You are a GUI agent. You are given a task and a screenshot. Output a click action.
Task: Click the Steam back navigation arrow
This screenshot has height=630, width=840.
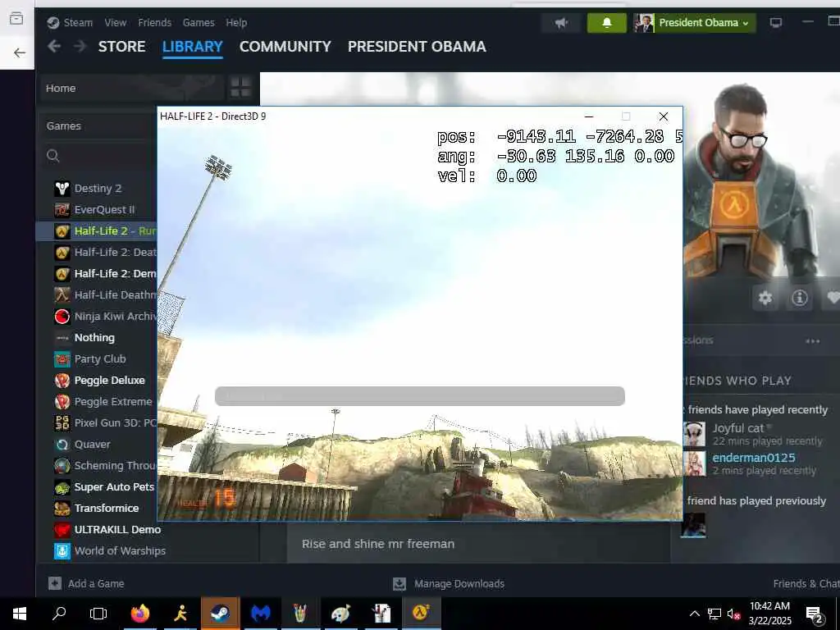pyautogui.click(x=54, y=47)
